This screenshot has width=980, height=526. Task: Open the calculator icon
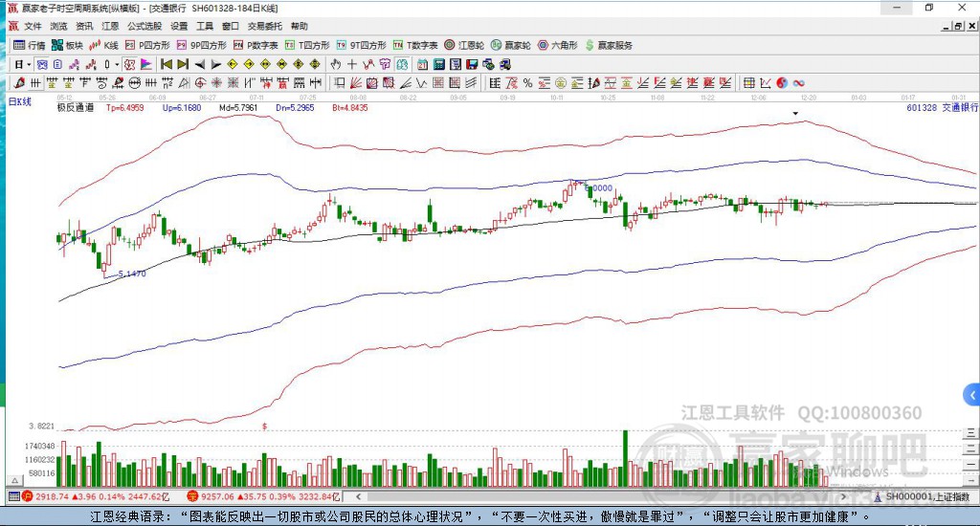tap(438, 64)
